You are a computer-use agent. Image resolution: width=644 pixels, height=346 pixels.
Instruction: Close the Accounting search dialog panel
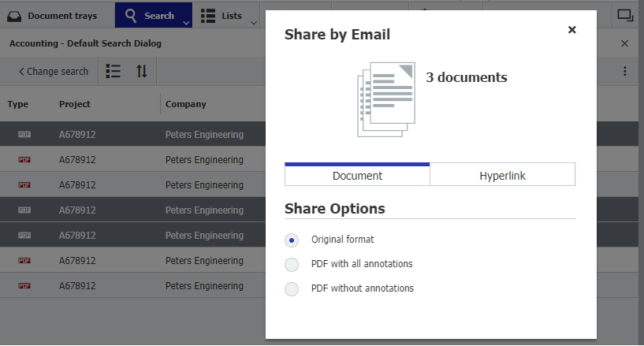click(x=625, y=44)
